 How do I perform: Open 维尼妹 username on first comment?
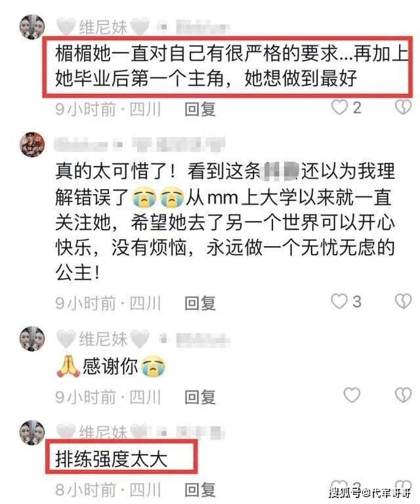pos(103,27)
